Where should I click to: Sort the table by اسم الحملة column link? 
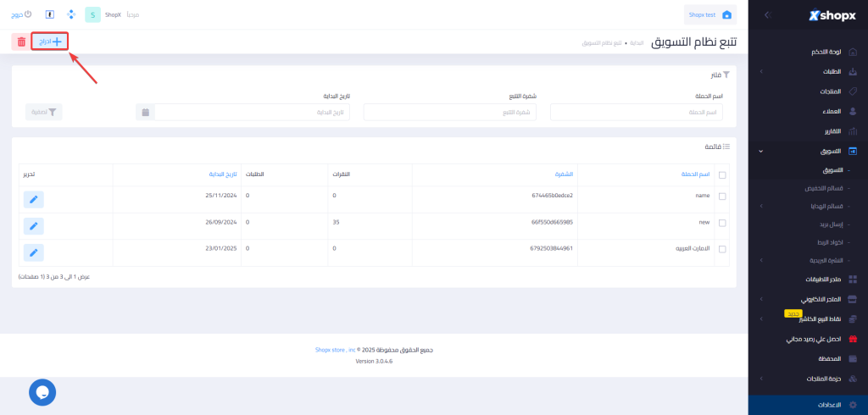coord(692,174)
